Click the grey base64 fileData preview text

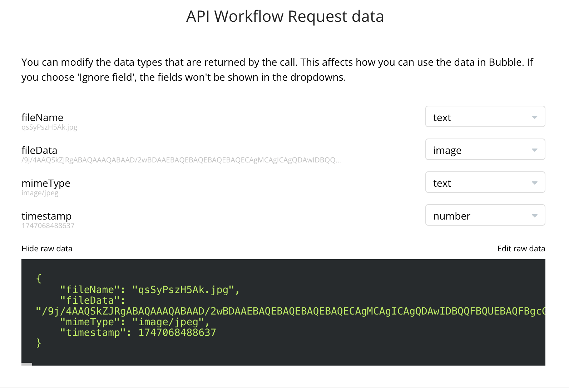click(181, 160)
